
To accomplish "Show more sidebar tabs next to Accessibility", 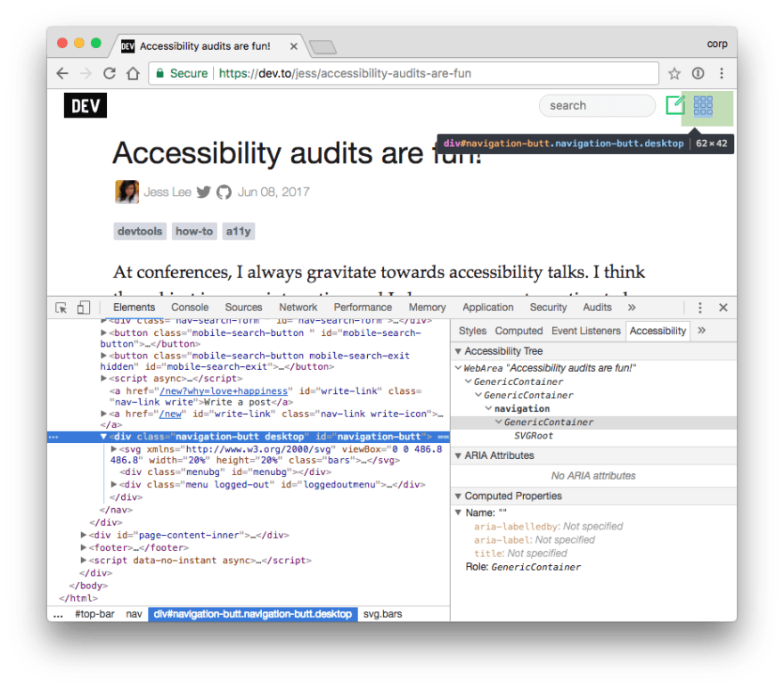I will click(701, 331).
